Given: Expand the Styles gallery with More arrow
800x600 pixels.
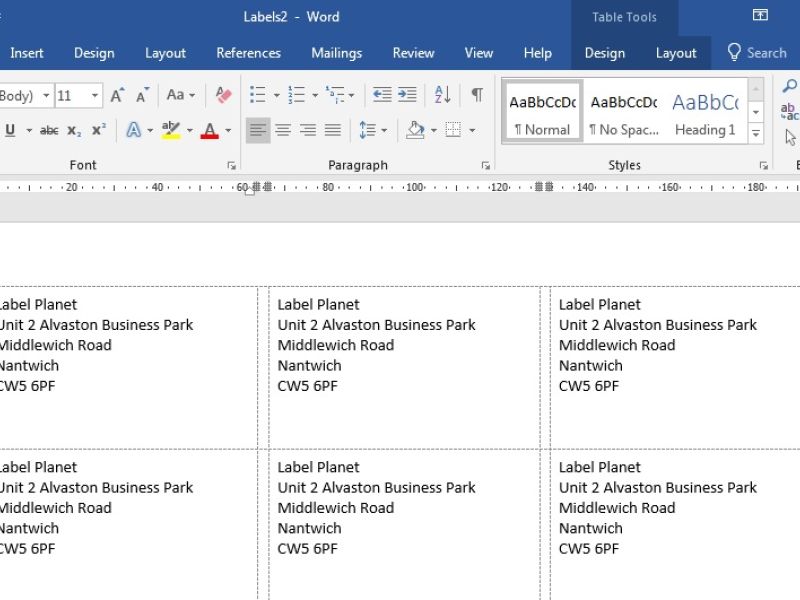Looking at the screenshot, I should point(756,133).
